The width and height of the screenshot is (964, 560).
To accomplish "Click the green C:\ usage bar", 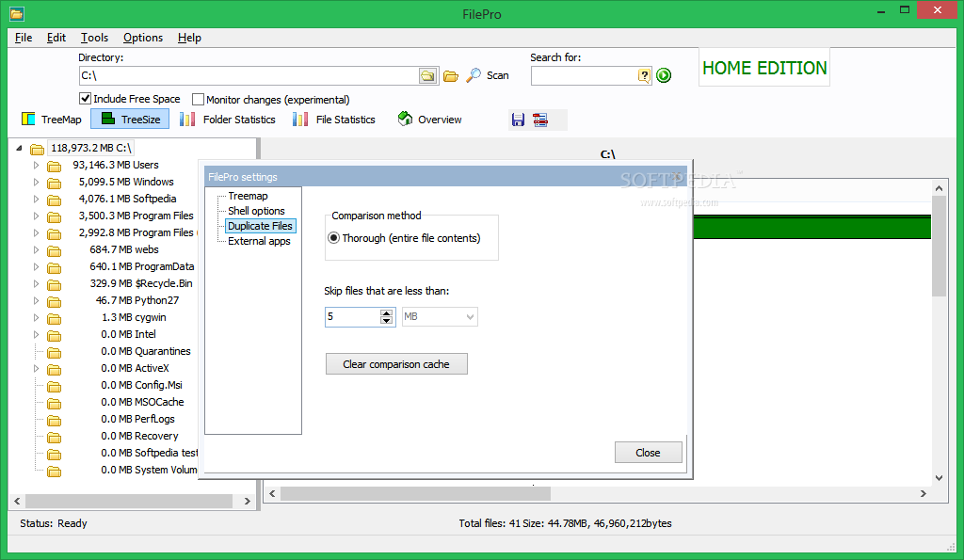I will tap(811, 228).
